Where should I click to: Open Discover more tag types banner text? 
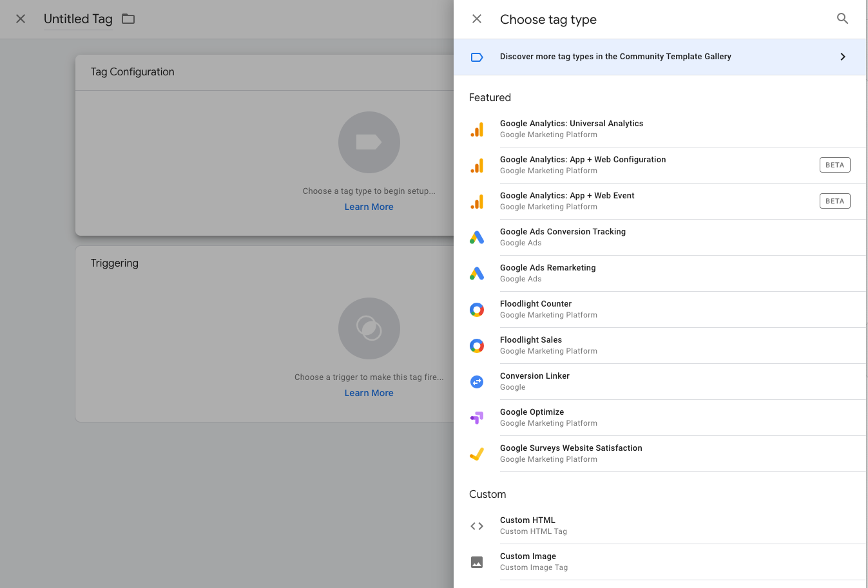pyautogui.click(x=615, y=57)
